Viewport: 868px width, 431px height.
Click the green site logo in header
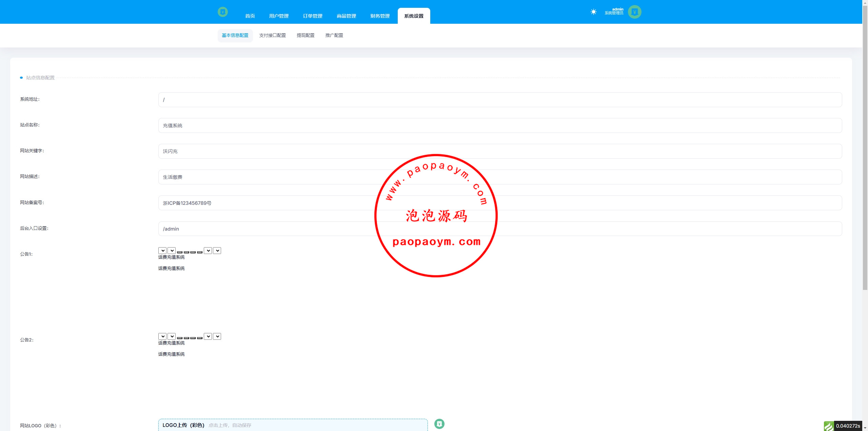[x=223, y=12]
